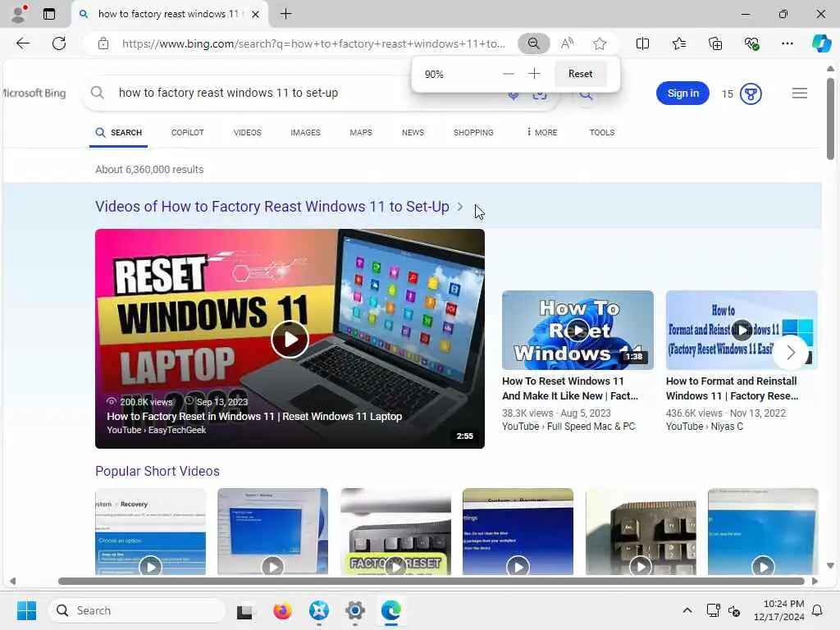
Task: Open the taskbar clock showing 10:24 PM
Action: click(x=779, y=610)
